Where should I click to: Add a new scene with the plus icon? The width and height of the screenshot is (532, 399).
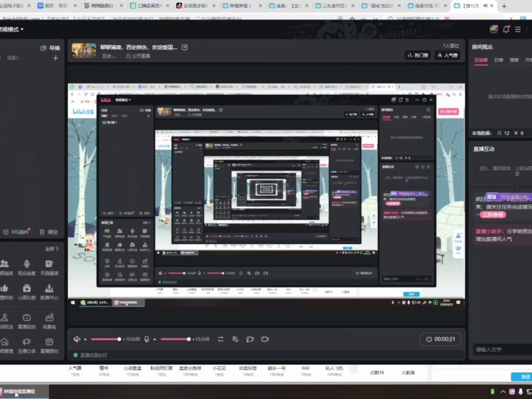coord(56,58)
